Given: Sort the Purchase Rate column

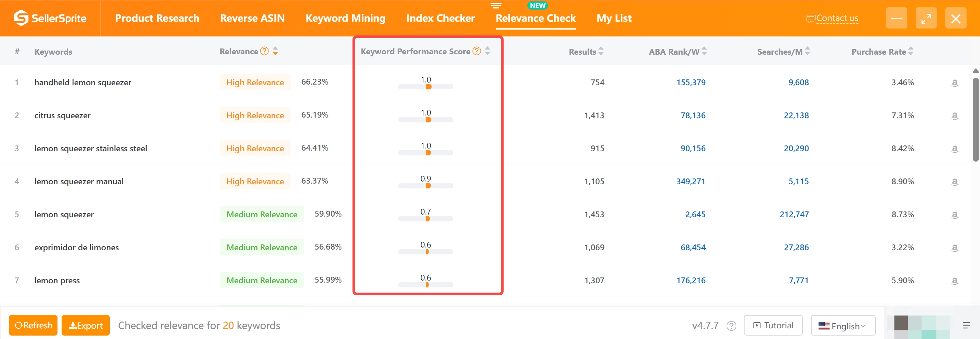Looking at the screenshot, I should pos(911,51).
